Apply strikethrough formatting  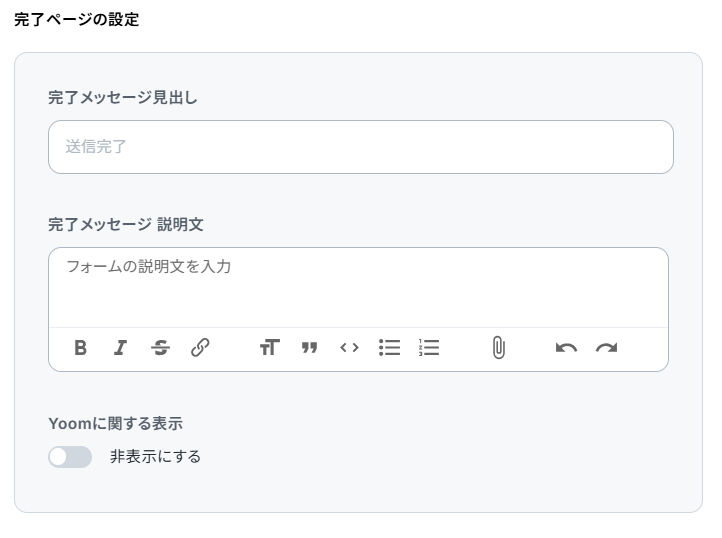click(160, 348)
